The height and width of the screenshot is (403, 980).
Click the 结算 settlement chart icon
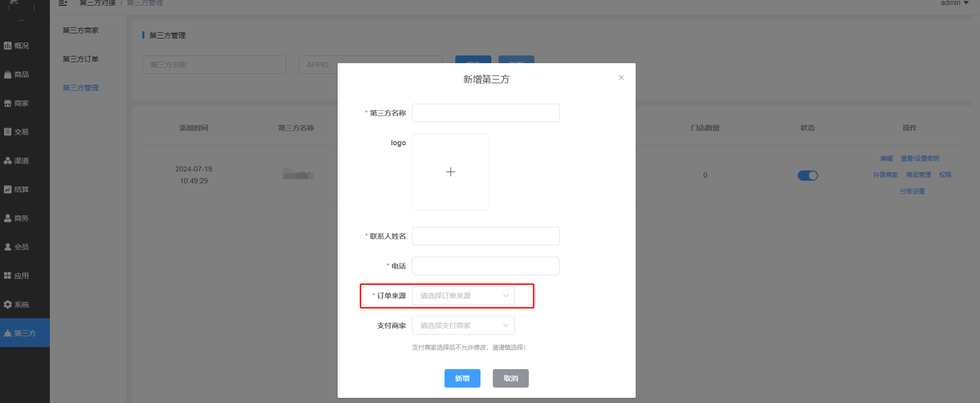(8, 189)
